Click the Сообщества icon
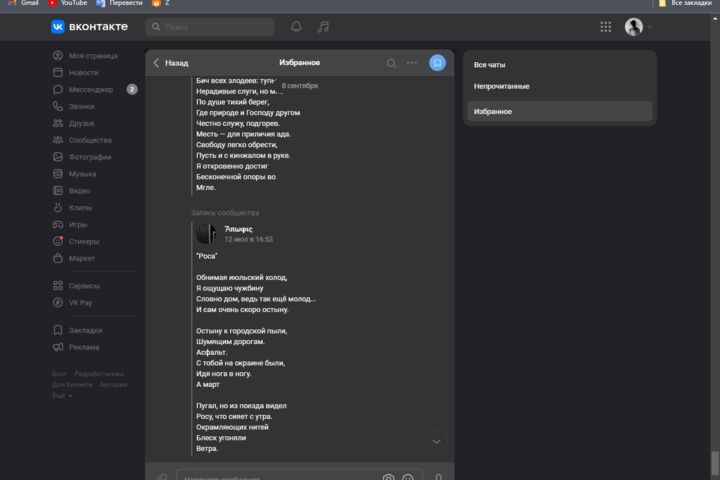720x480 pixels. click(58, 140)
